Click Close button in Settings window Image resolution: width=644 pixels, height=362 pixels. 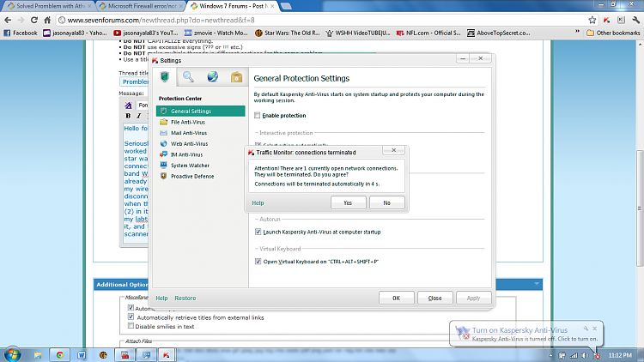click(x=435, y=298)
